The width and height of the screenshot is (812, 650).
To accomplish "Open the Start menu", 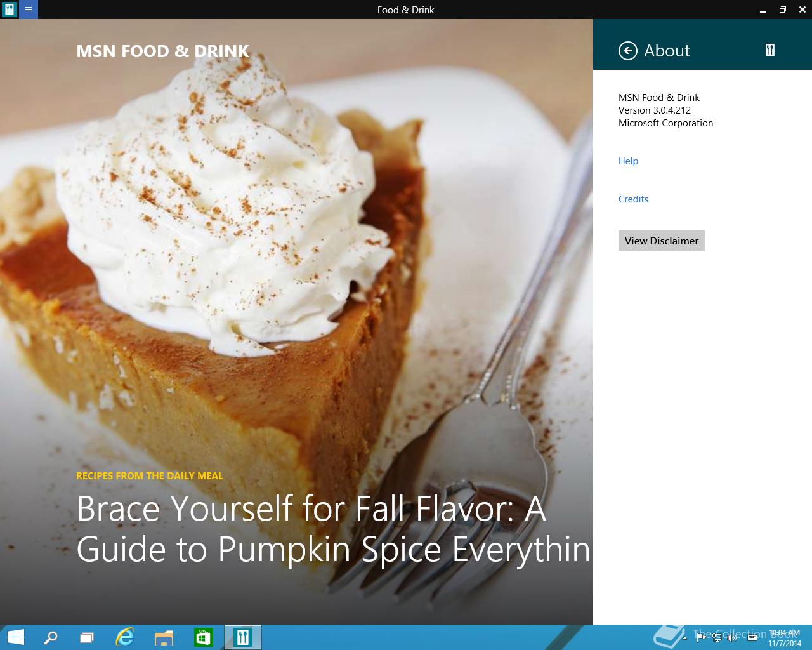I will tap(15, 637).
